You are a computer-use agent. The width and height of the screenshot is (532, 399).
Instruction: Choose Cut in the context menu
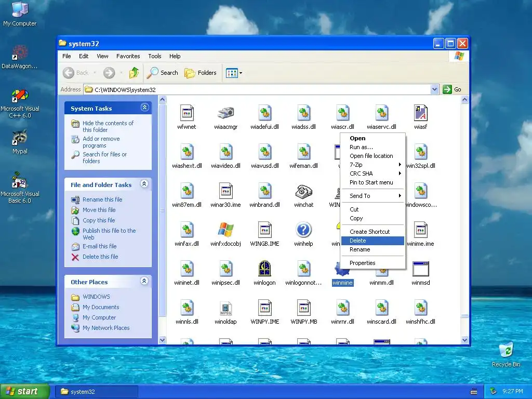373,209
